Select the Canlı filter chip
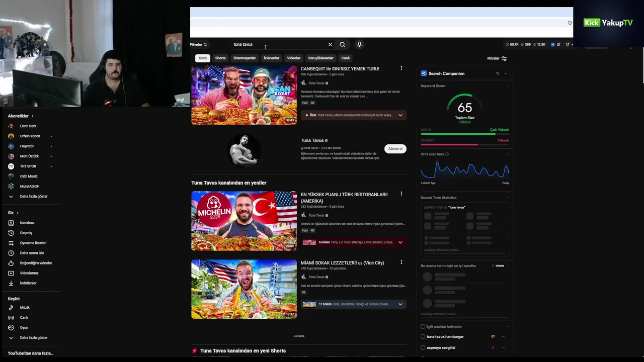The image size is (644, 362). click(345, 58)
